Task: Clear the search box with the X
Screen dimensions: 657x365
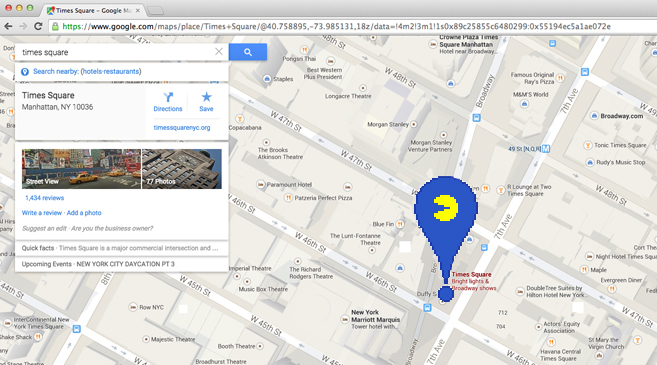Action: tap(219, 52)
